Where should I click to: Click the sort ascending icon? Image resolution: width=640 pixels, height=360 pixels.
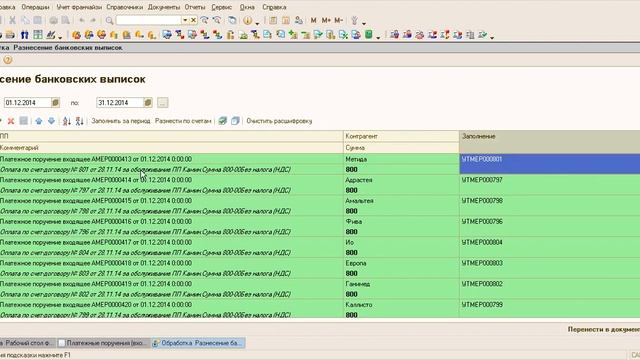(67, 121)
